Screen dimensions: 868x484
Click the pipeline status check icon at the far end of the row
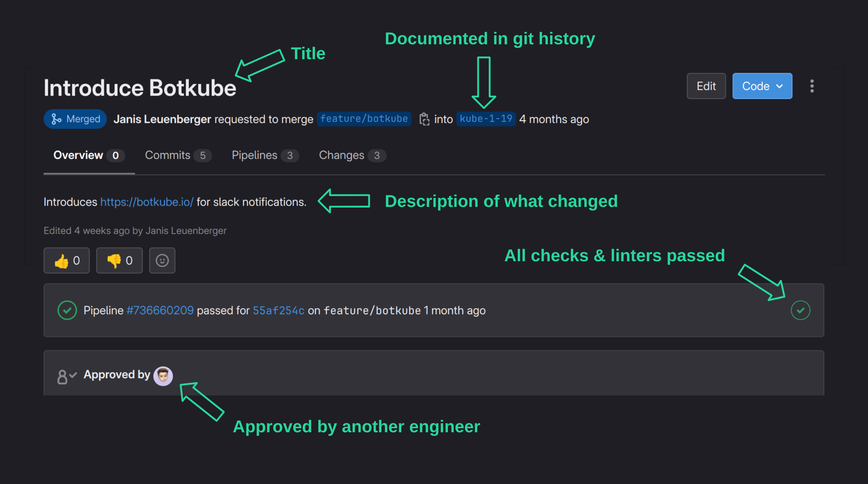[801, 310]
